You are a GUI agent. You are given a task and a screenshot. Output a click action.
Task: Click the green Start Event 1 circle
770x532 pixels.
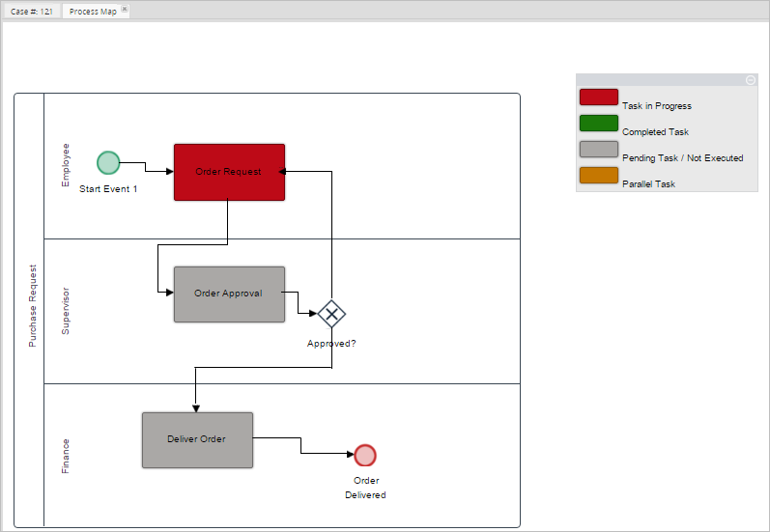tap(108, 163)
